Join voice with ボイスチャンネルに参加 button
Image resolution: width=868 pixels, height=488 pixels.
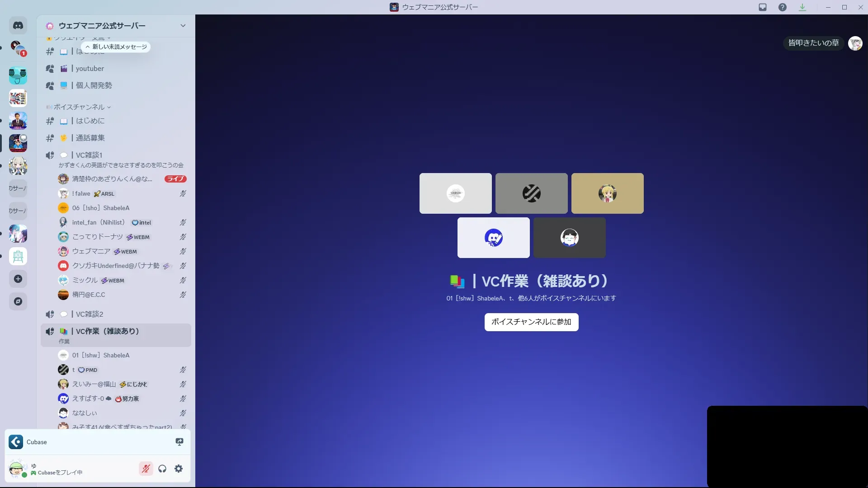point(531,322)
